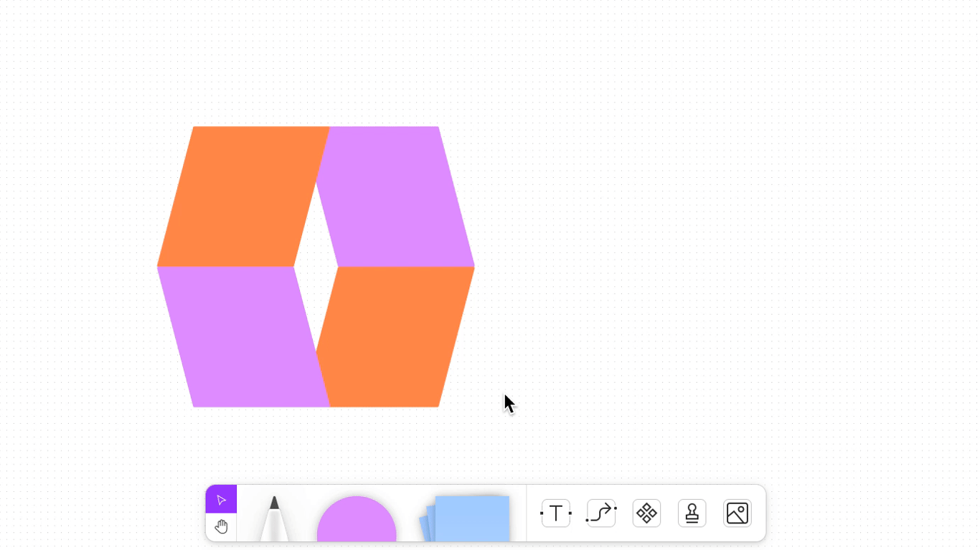Select the bottom-left purple parallelogram
Screen dimensions: 980x550
(x=240, y=337)
